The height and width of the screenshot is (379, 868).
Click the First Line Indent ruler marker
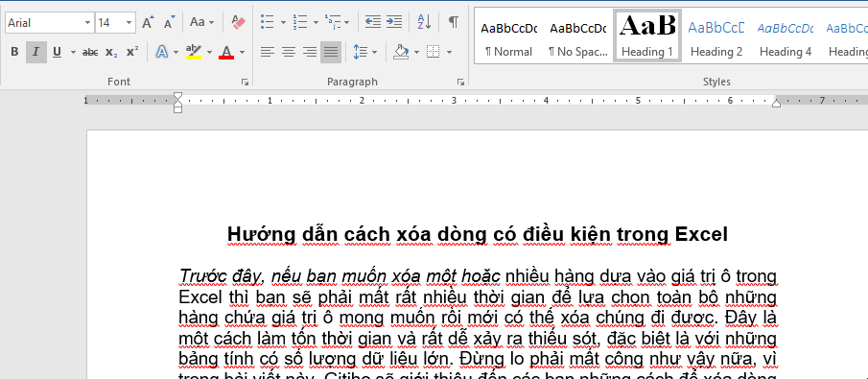point(177,96)
